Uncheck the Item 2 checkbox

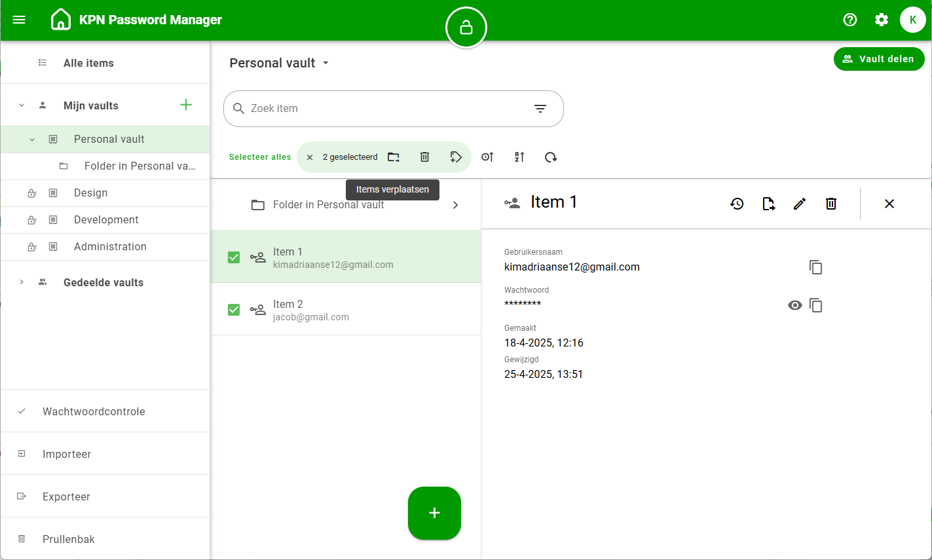[x=234, y=310]
